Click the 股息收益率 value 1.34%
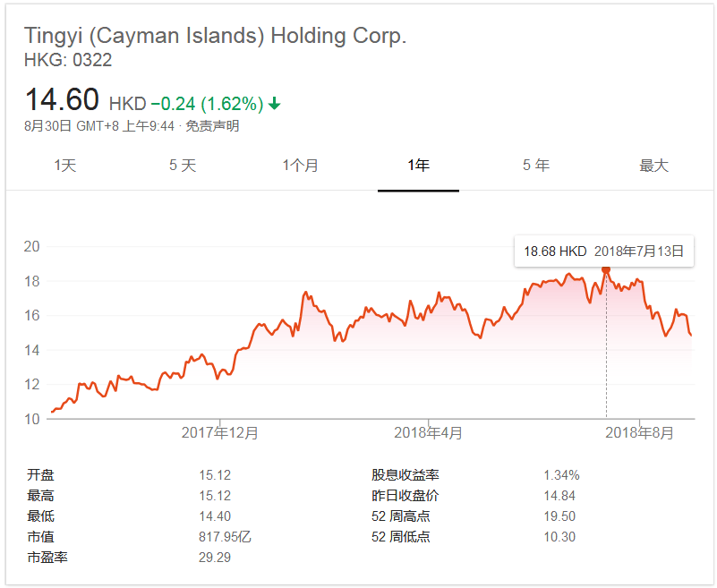The width and height of the screenshot is (717, 588). click(561, 475)
